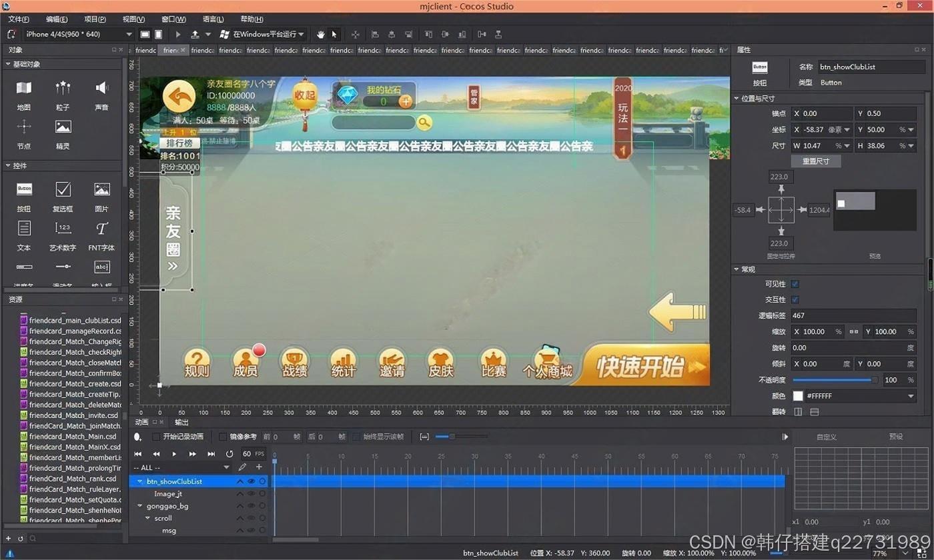This screenshot has width=934, height=560.
Task: Click the publish upload icon in toolbar
Action: pyautogui.click(x=195, y=34)
